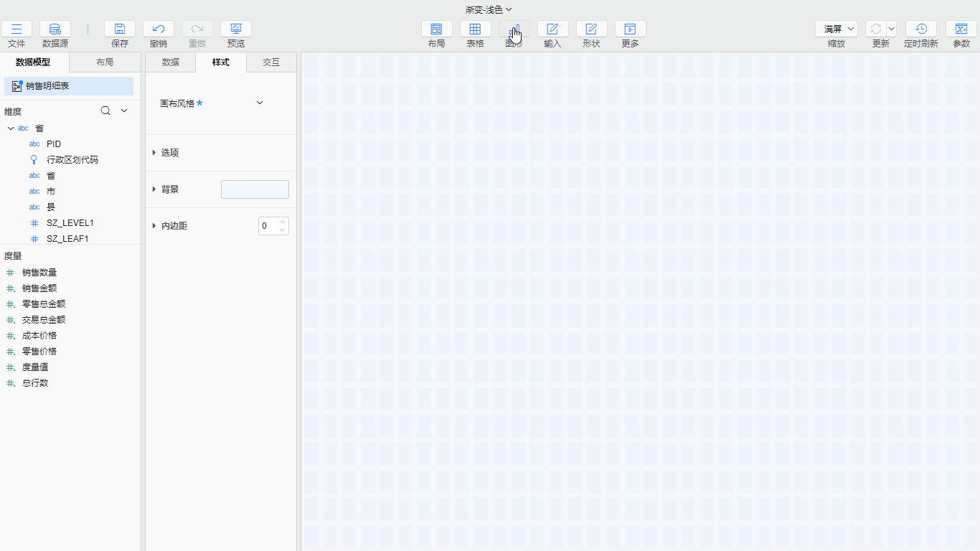This screenshot has width=980, height=551.
Task: Pick the 背景 background color swatch
Action: click(x=255, y=189)
